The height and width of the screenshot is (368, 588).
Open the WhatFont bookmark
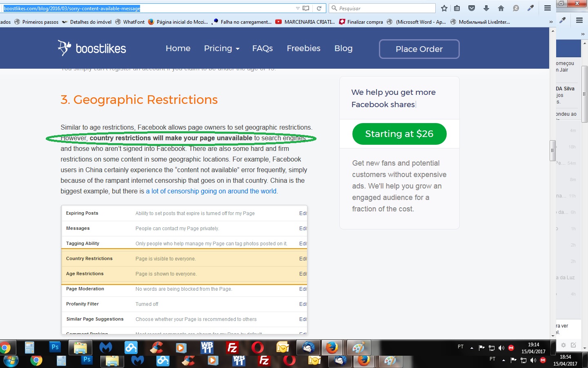(x=130, y=22)
